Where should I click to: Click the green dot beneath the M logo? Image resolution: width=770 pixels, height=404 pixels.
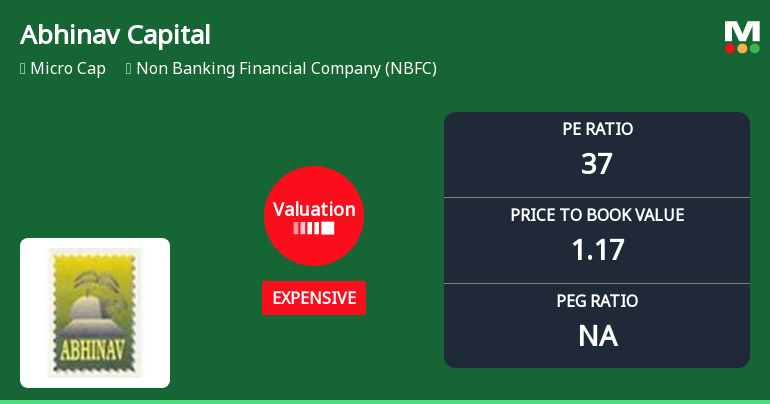click(754, 48)
